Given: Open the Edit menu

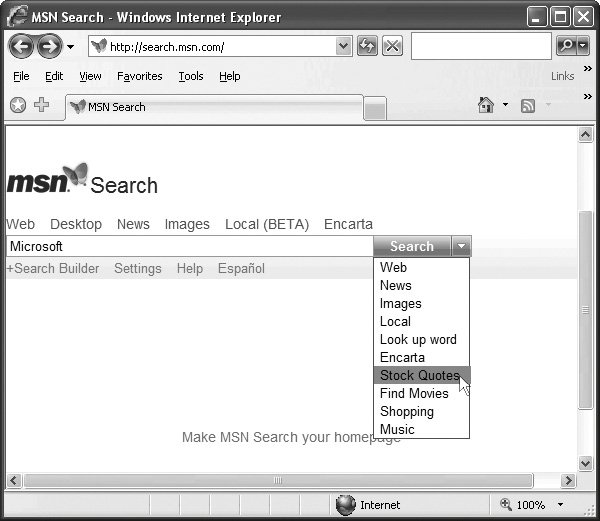Looking at the screenshot, I should pos(54,76).
